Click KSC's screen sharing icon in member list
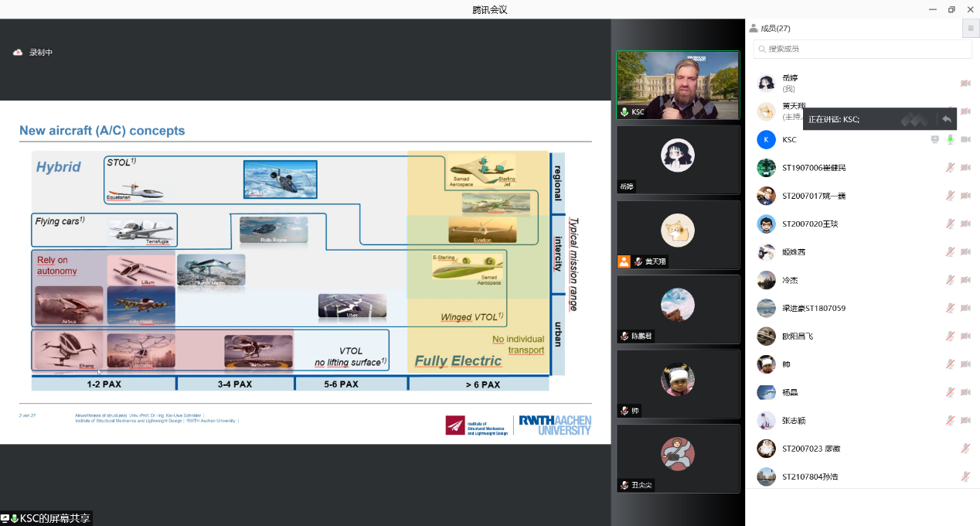This screenshot has height=526, width=980. [x=935, y=140]
